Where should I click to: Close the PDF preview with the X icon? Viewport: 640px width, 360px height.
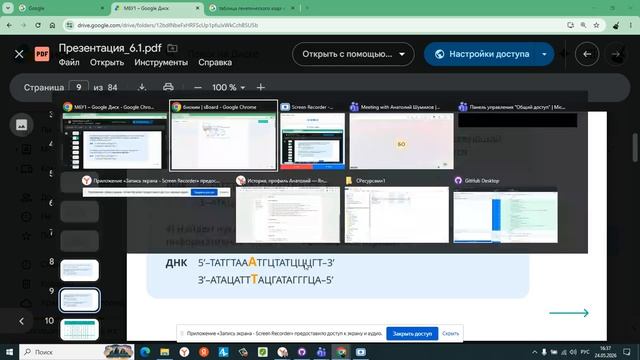click(19, 54)
